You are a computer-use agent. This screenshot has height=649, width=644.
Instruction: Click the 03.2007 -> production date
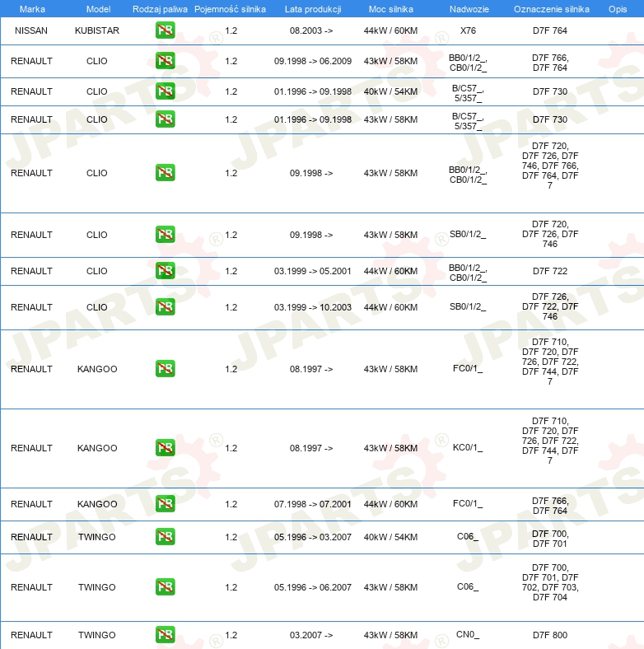[311, 635]
